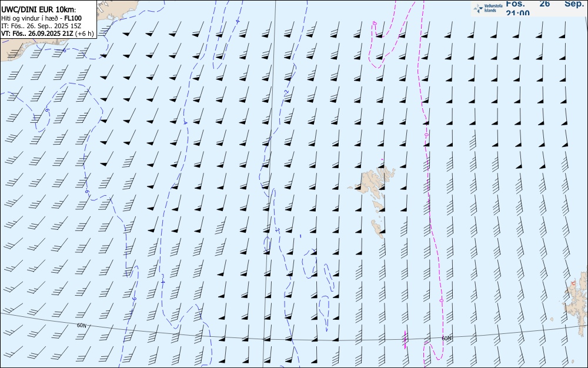Click the short magenta tick crossing the 60N line
This screenshot has height=368, width=588.
[x=405, y=340]
